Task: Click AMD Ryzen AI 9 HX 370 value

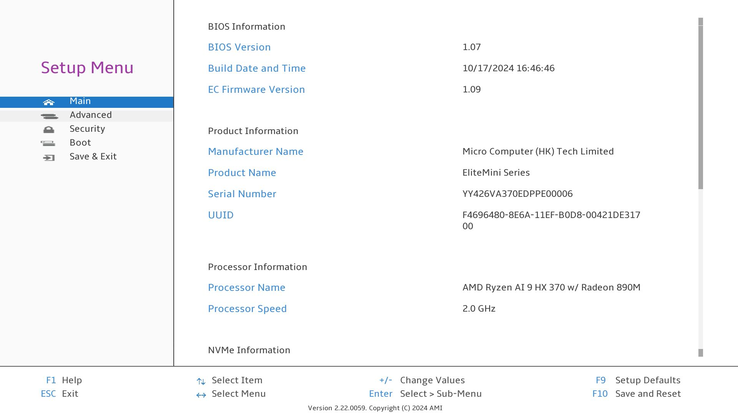Action: (551, 288)
